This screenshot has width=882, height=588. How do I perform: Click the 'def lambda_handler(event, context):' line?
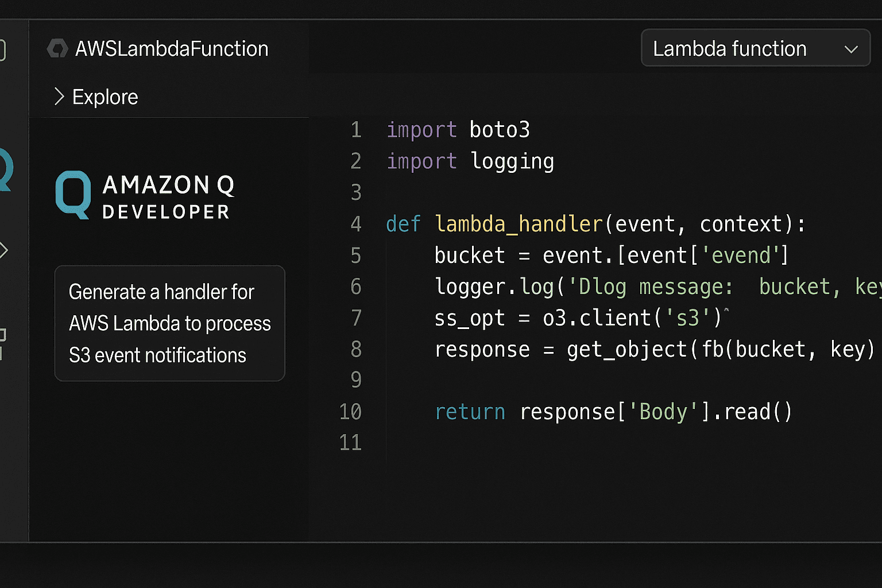[x=596, y=224]
